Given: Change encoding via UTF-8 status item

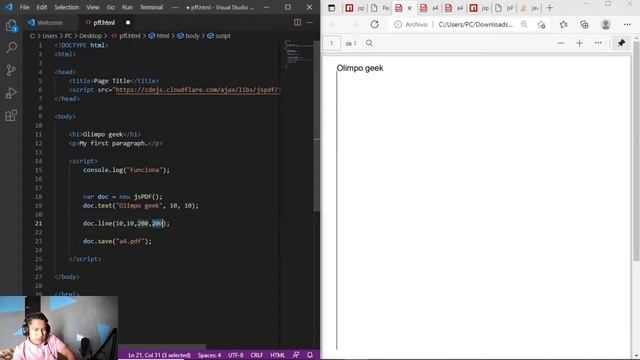Looking at the screenshot, I should click(x=236, y=355).
